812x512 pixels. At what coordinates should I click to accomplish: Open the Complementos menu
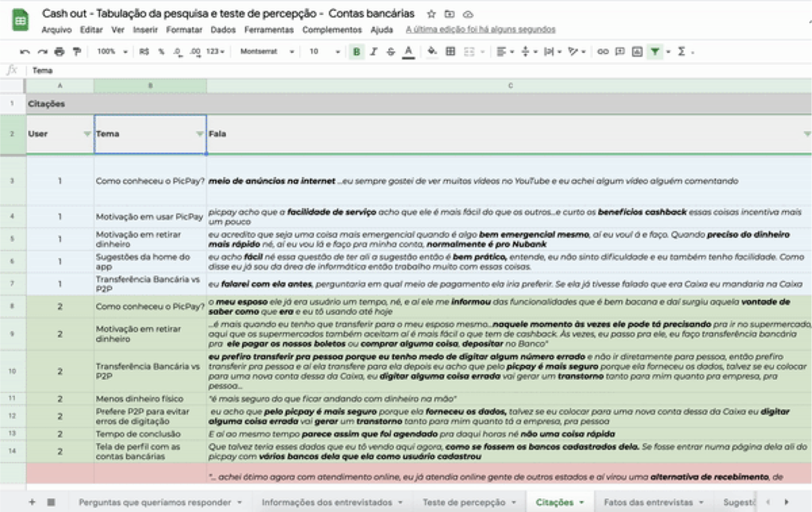(332, 29)
